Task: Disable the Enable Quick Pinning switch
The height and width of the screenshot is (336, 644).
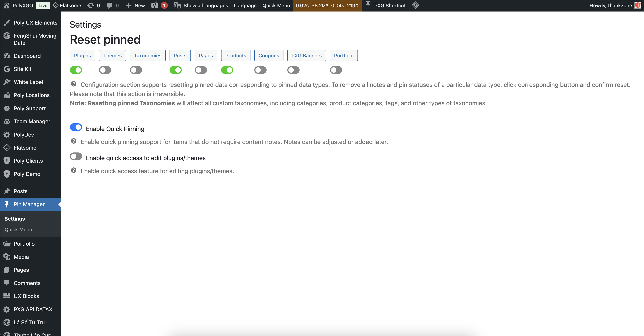Action: (76, 127)
